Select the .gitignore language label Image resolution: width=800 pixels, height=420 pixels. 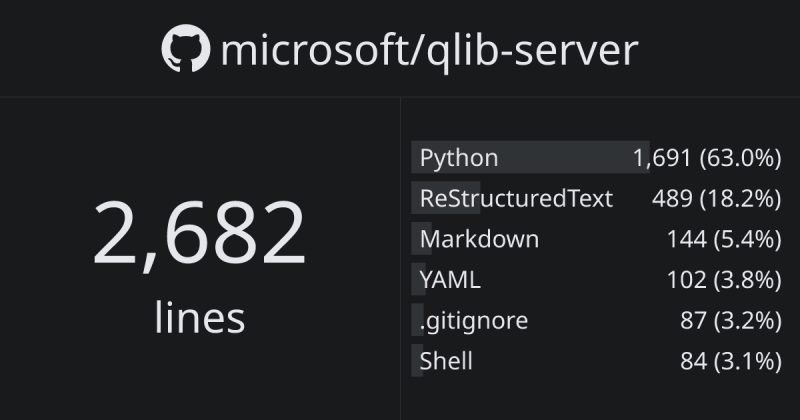474,321
